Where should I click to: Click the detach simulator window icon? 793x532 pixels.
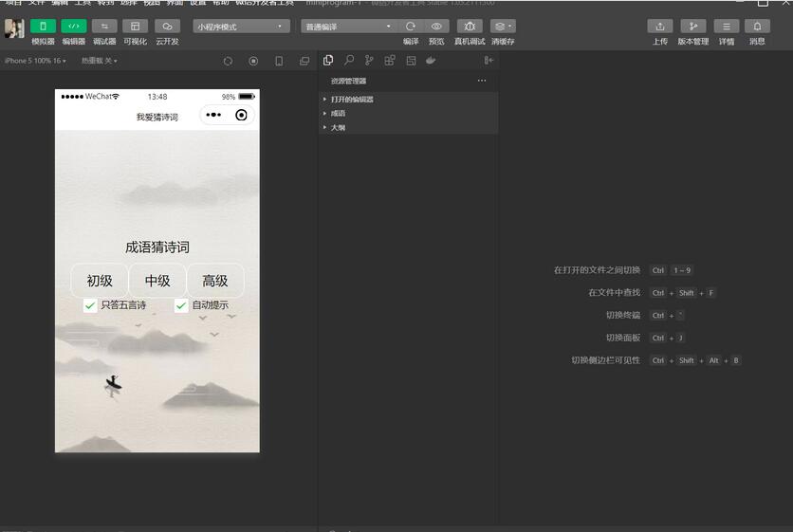click(304, 62)
